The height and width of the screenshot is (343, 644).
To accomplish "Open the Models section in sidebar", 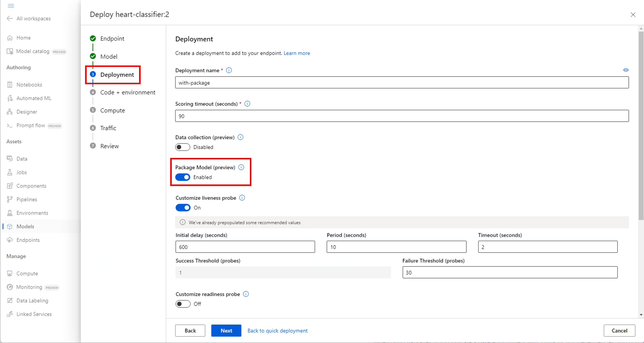I will pos(25,226).
